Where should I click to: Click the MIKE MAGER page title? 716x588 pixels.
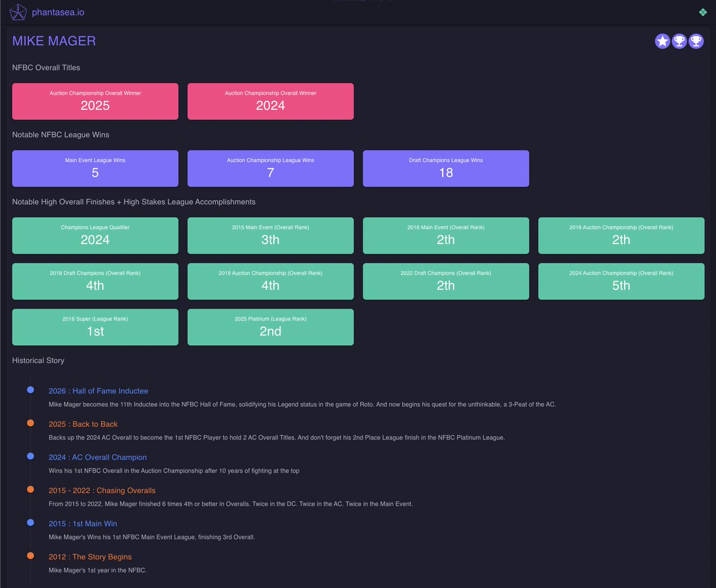pos(54,41)
